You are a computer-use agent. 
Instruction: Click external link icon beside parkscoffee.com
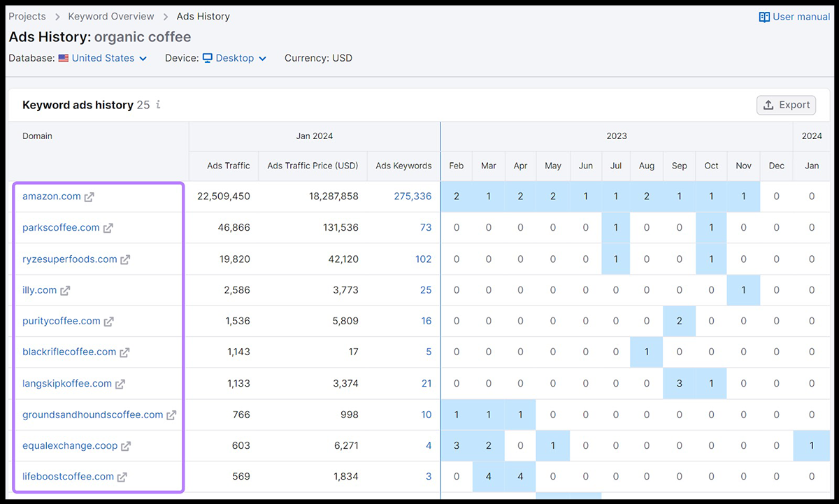(x=108, y=228)
